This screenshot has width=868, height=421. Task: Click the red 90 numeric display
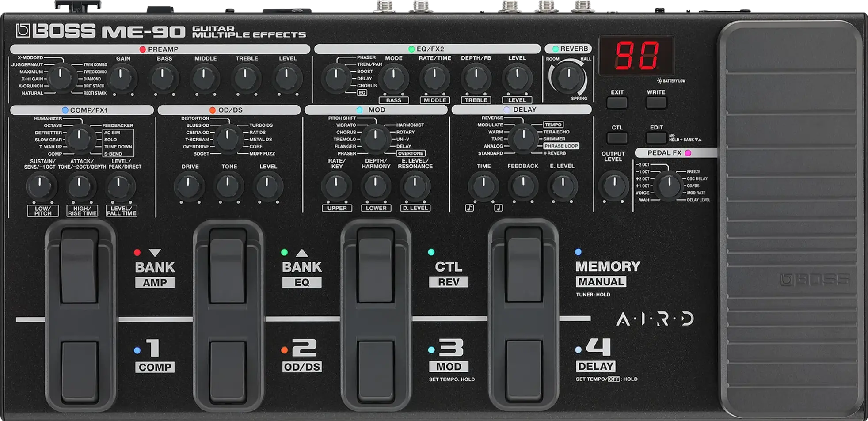(x=636, y=55)
